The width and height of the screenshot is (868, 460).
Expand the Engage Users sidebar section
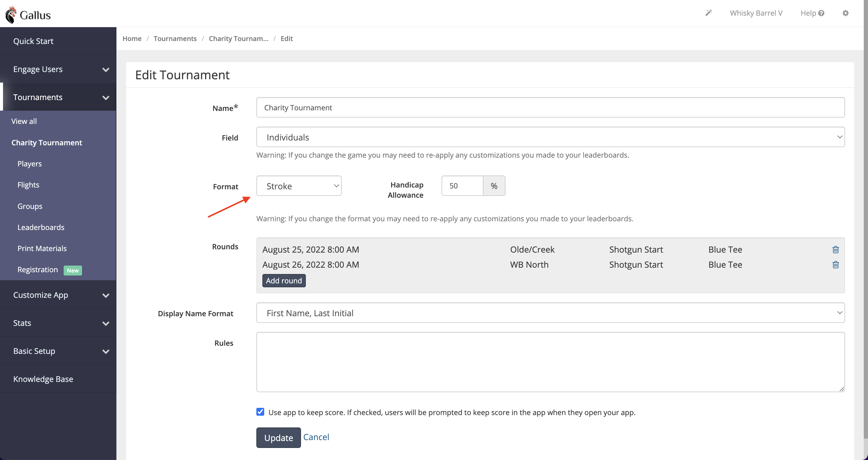tap(58, 69)
